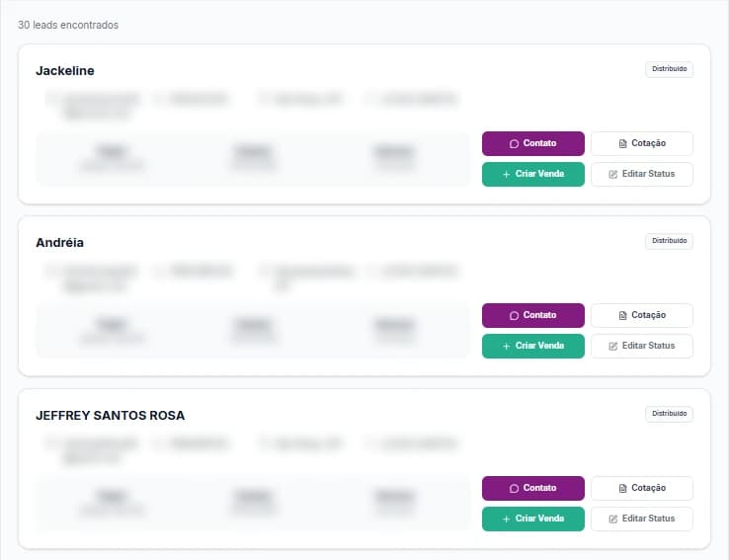Screen dimensions: 729x560
Task: Edit status of Jackeline lead
Action: click(x=642, y=174)
